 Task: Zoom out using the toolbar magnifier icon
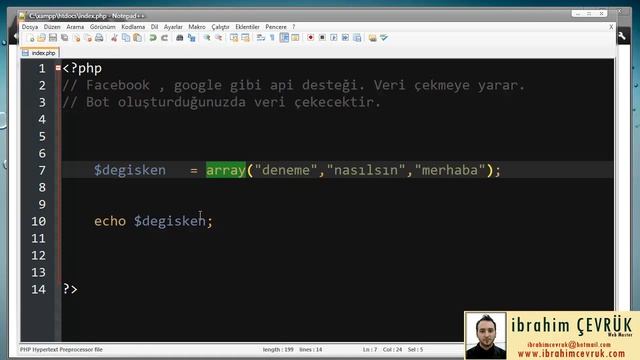218,38
